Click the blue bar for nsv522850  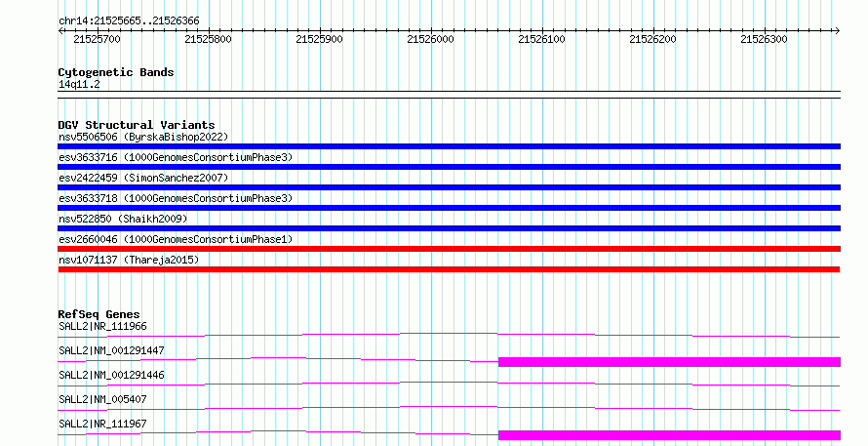pos(449,228)
